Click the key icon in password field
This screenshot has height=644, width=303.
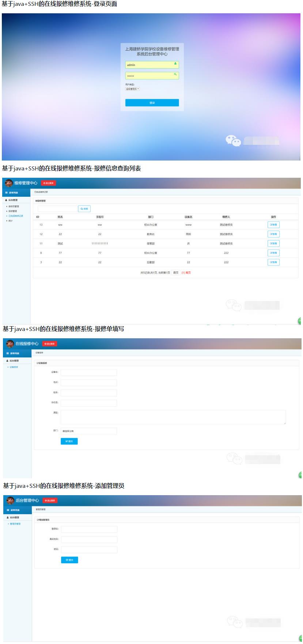(x=175, y=74)
